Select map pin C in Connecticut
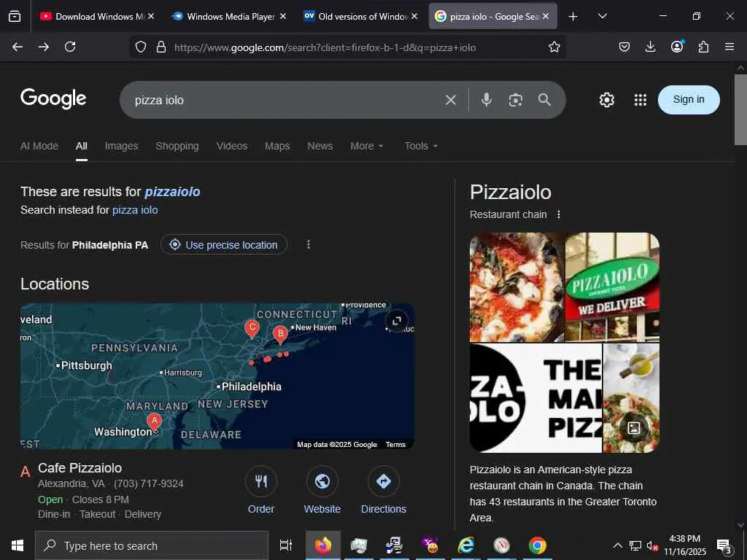 (x=252, y=329)
